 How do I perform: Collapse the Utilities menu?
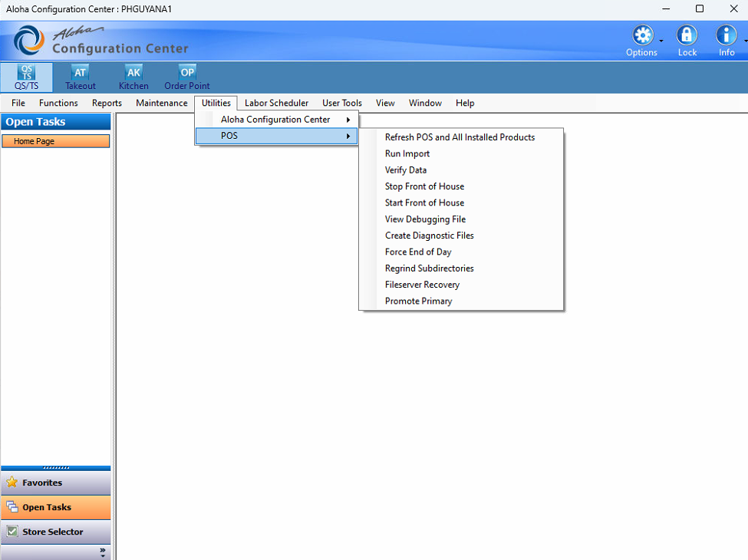point(216,103)
